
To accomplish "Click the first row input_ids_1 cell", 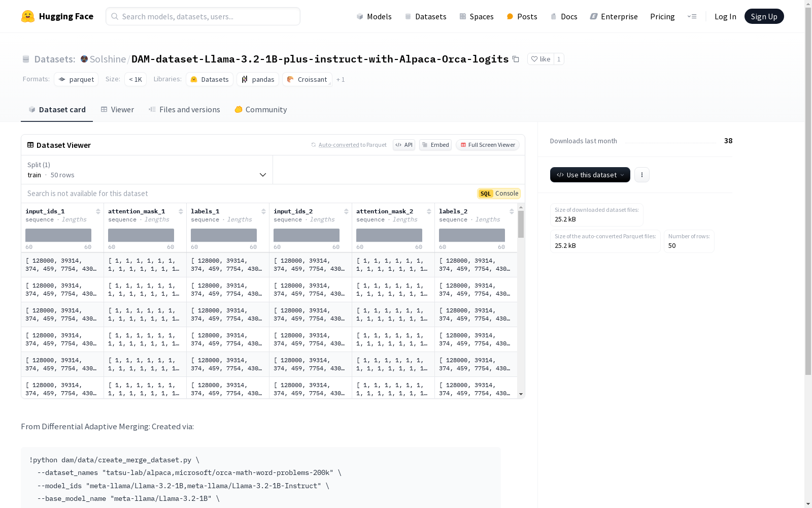I will (x=62, y=265).
